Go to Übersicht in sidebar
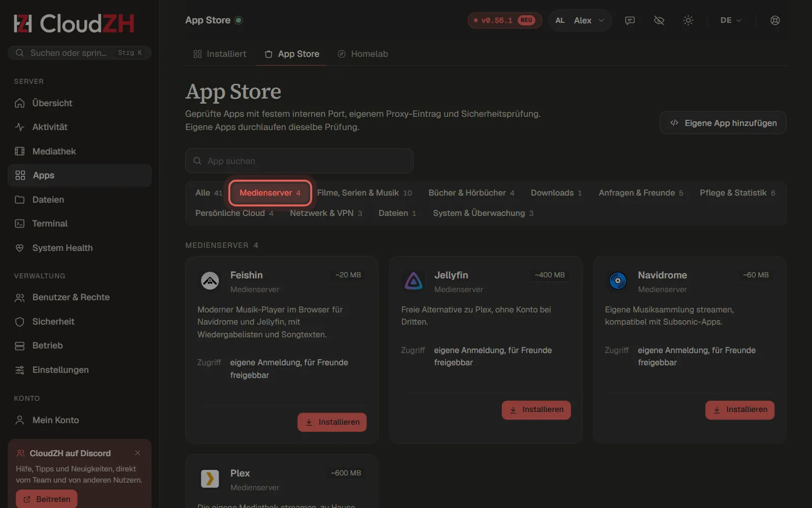Image resolution: width=812 pixels, height=508 pixels. tap(80, 103)
